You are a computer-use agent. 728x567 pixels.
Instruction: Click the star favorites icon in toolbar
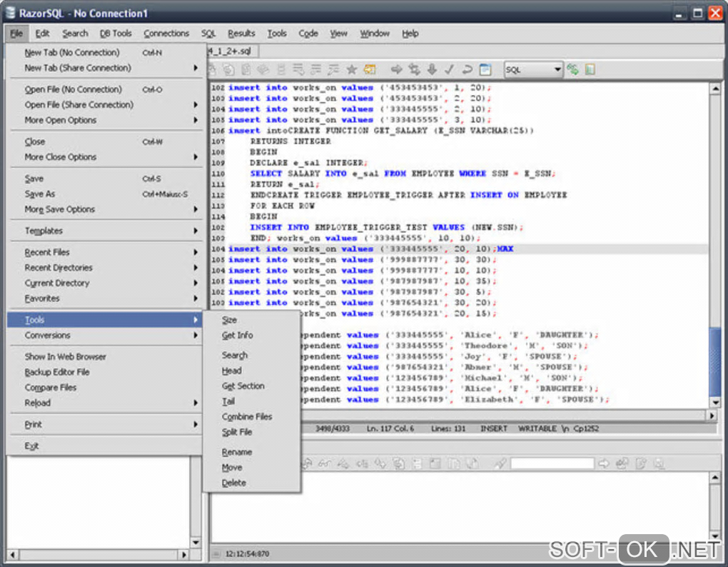tap(351, 69)
